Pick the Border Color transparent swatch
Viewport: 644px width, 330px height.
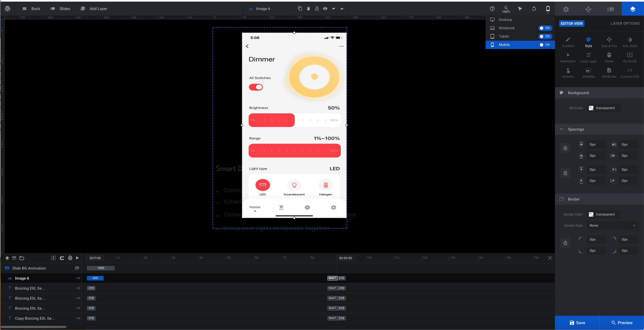pyautogui.click(x=604, y=214)
